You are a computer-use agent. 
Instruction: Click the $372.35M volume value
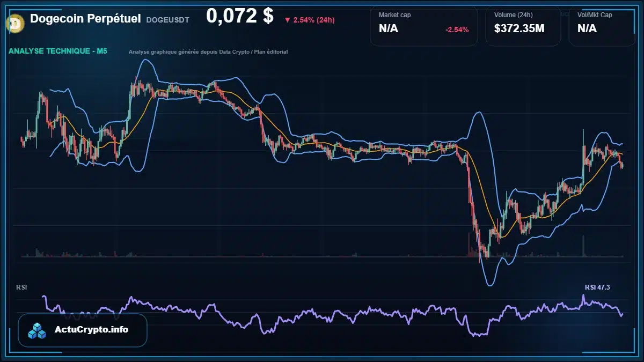point(519,28)
